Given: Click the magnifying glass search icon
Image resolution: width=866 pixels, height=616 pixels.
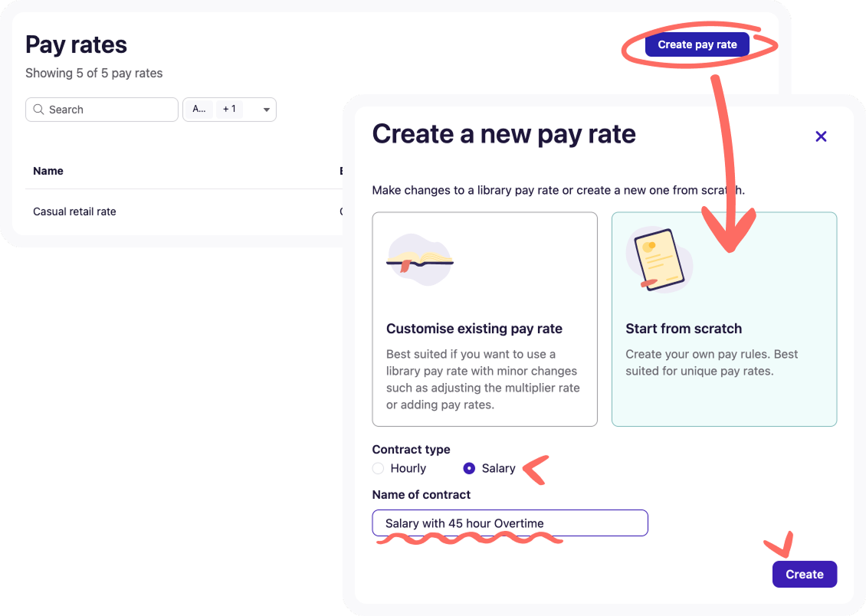Looking at the screenshot, I should [x=38, y=110].
